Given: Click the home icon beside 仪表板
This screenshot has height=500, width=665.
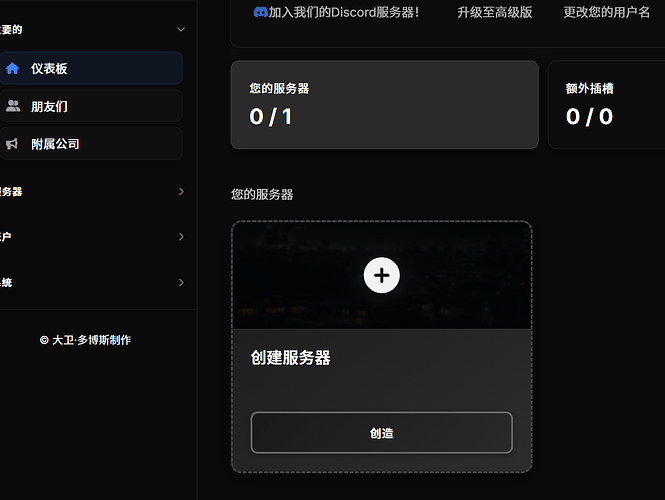Looking at the screenshot, I should 13,69.
